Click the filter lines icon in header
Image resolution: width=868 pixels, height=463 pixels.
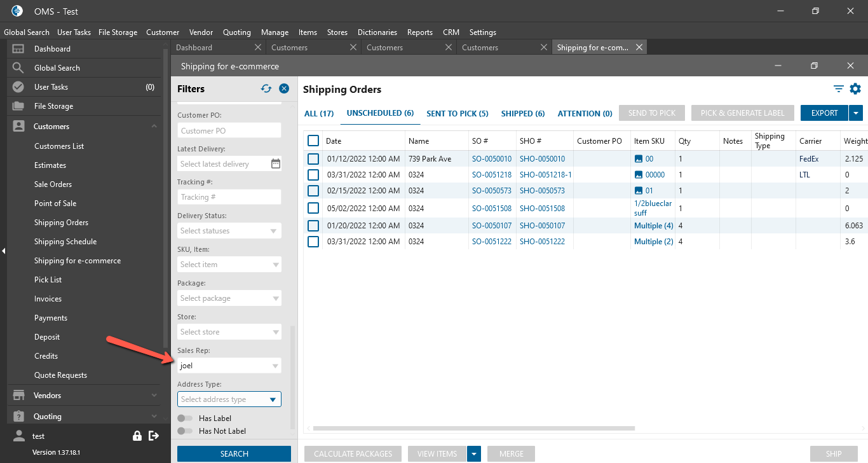839,89
